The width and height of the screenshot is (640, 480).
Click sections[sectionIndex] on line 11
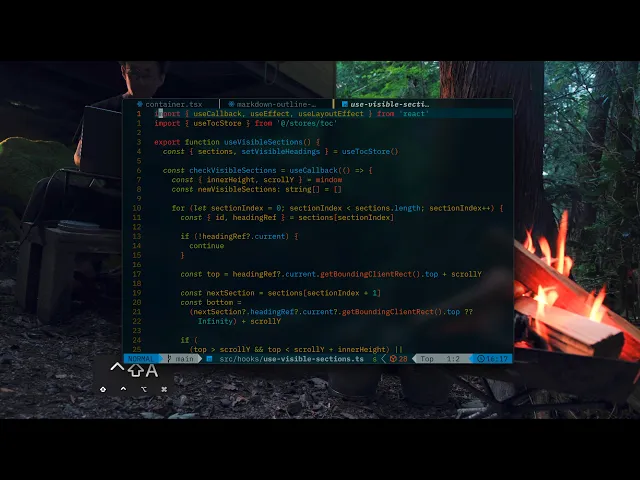tap(346, 218)
